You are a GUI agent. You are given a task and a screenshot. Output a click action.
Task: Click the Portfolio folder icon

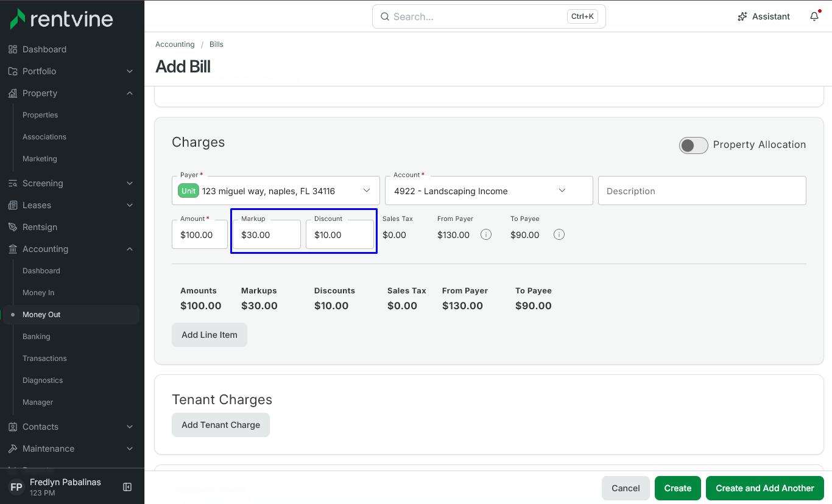click(13, 71)
